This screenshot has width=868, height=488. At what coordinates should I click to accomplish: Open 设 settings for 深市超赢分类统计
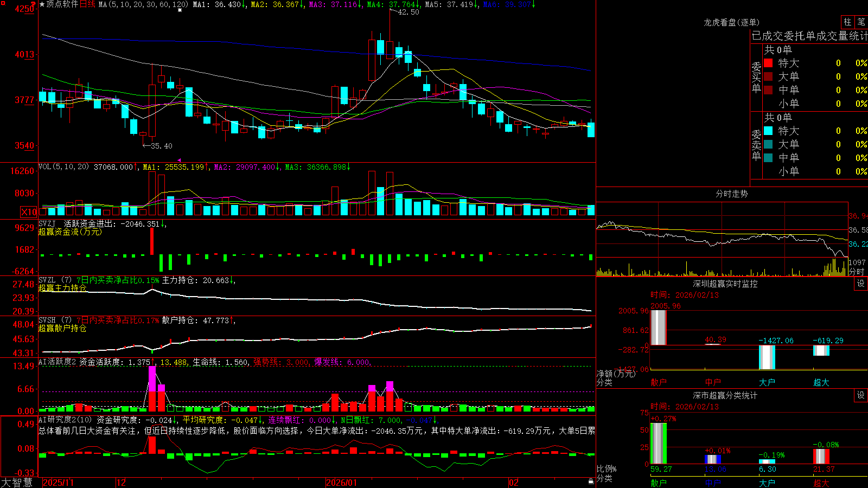click(x=861, y=395)
